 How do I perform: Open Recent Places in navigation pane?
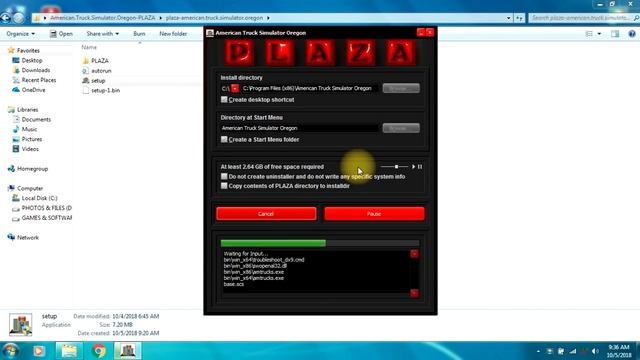(39, 80)
